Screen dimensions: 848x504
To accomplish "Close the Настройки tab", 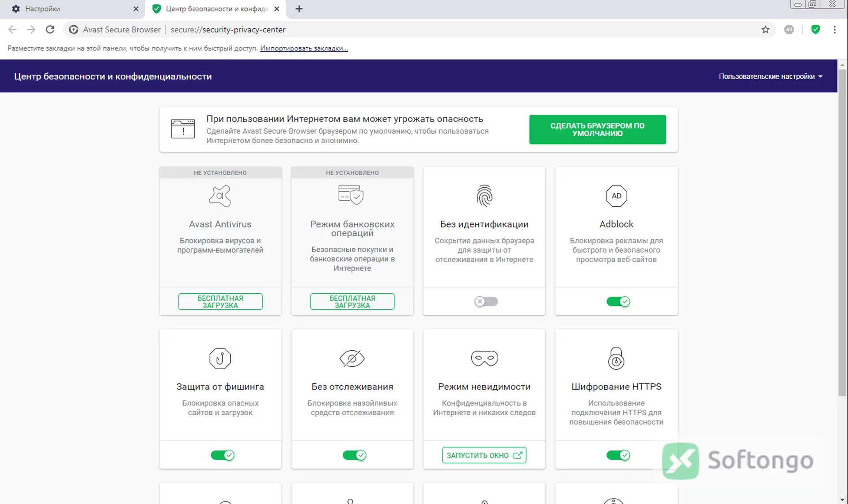I will tap(136, 9).
